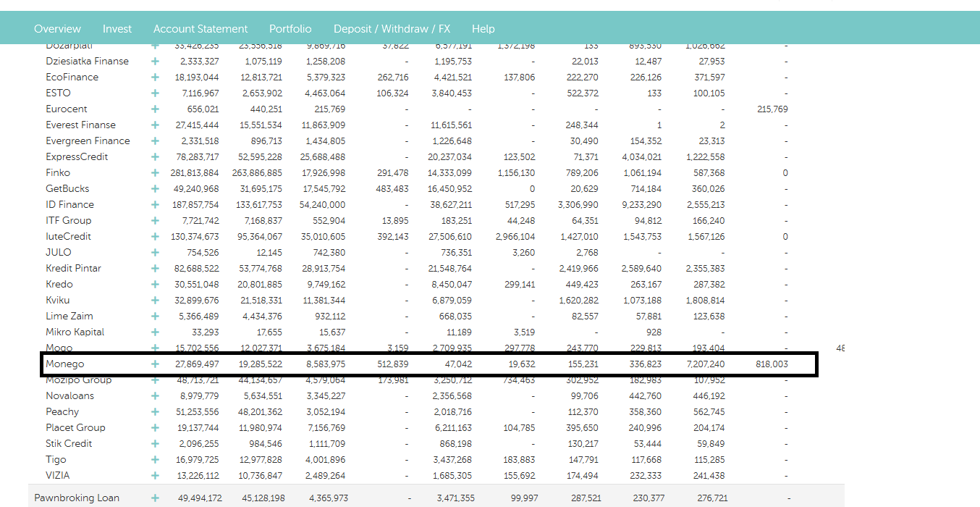The height and width of the screenshot is (507, 980).
Task: Click the plus icon beside GetBucks
Action: coord(155,189)
